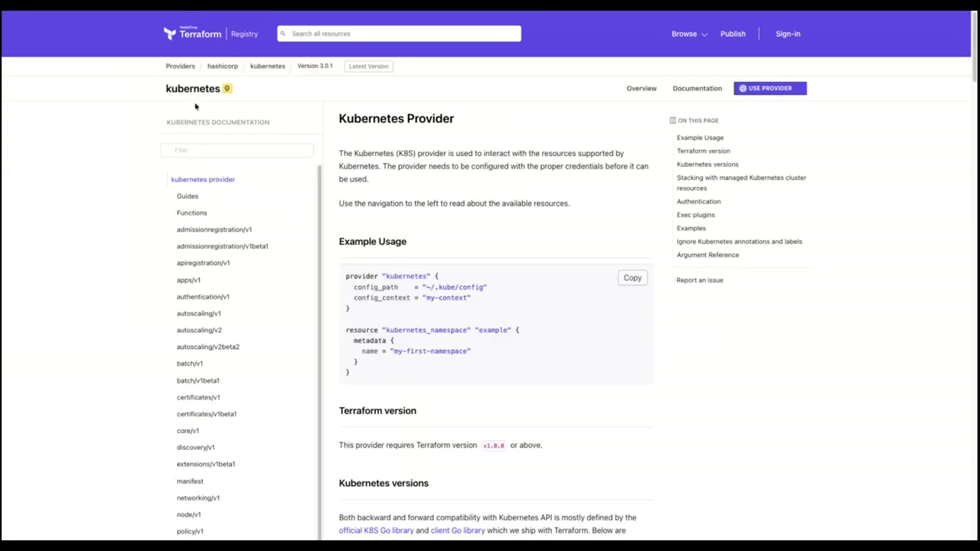Expand the Guides section in sidebar
Image resolution: width=980 pixels, height=551 pixels.
point(188,196)
